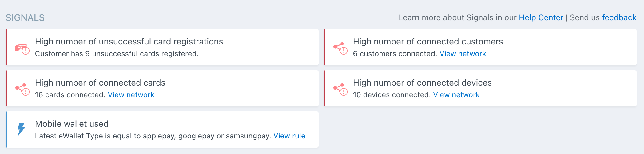Open the Send us feedback link

pyautogui.click(x=619, y=18)
